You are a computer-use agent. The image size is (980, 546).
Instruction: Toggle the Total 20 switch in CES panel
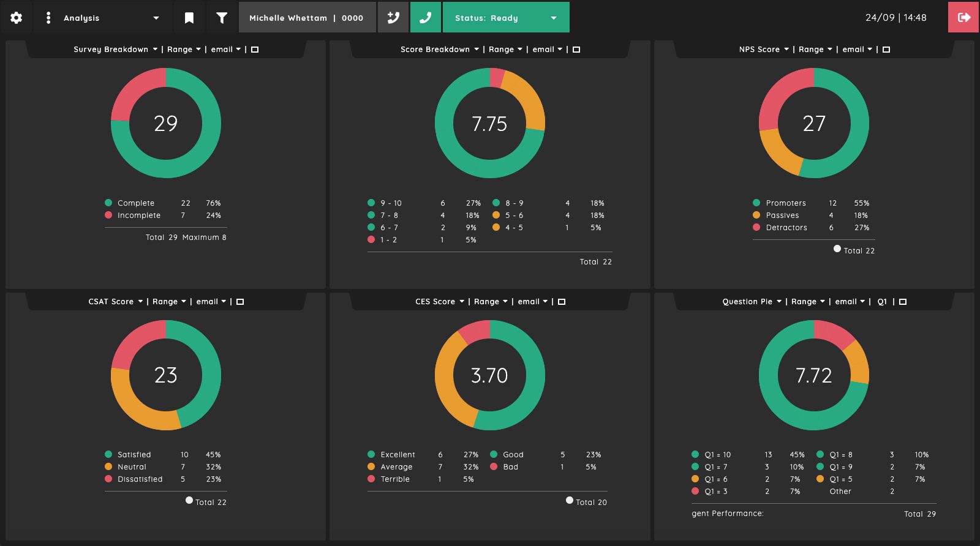570,500
